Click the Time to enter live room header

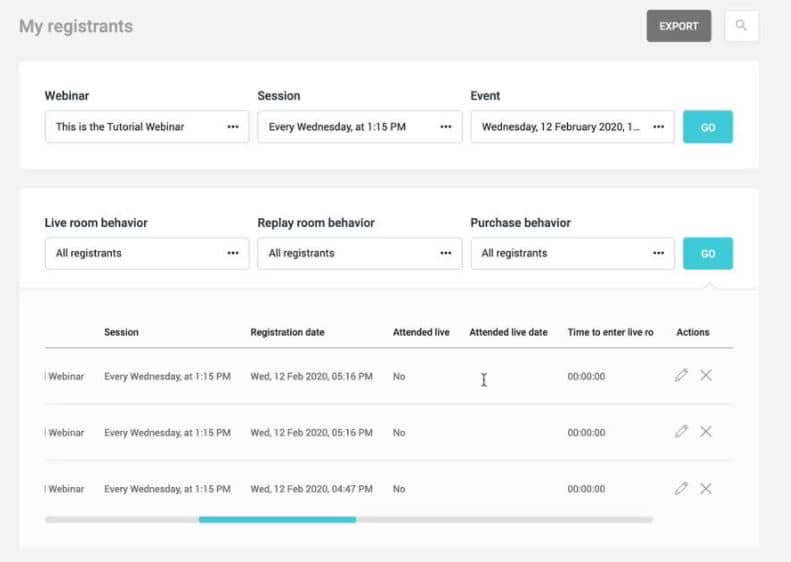coord(610,332)
